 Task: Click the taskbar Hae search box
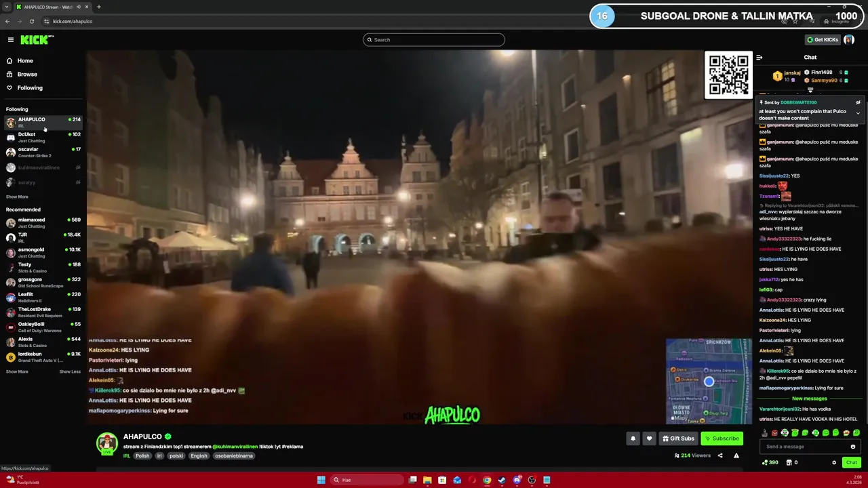(x=367, y=480)
